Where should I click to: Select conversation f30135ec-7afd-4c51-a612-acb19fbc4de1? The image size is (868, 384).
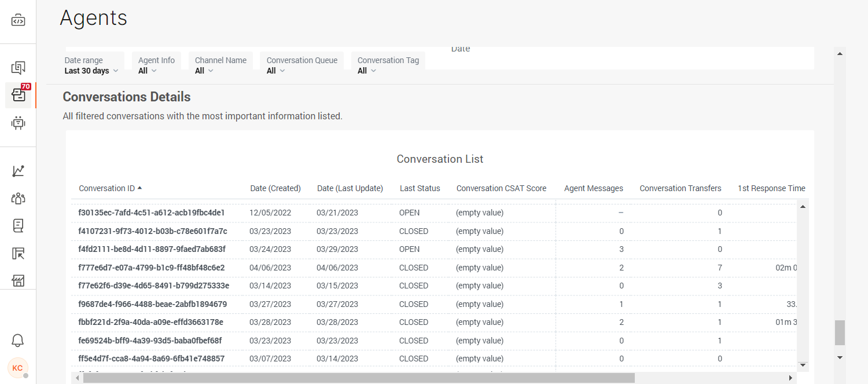[151, 213]
